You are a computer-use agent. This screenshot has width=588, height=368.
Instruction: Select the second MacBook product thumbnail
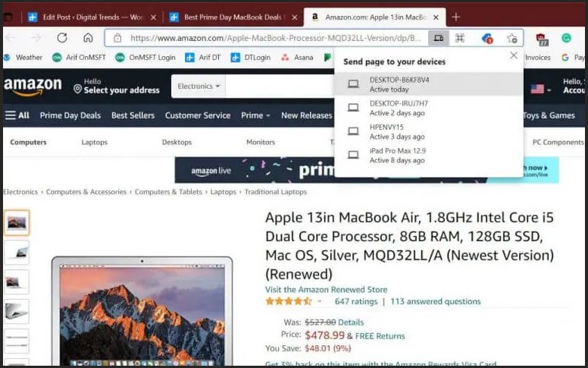pyautogui.click(x=17, y=253)
